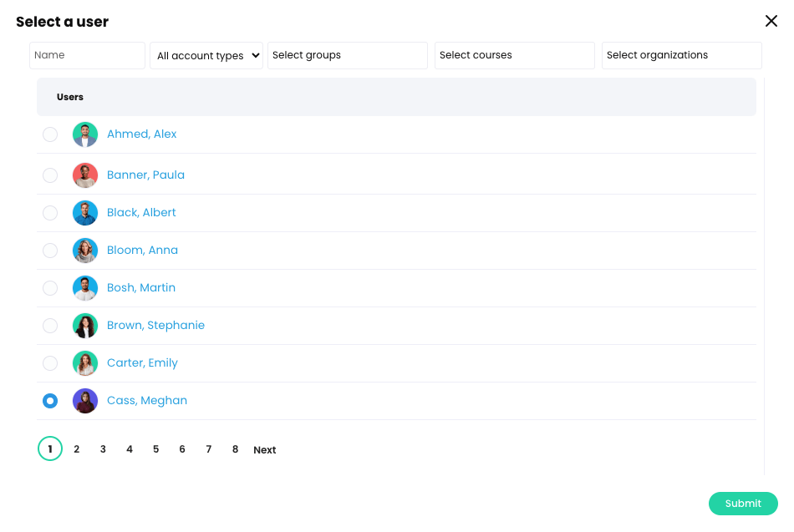Go to page 8 of users
794x532 pixels.
click(x=235, y=449)
